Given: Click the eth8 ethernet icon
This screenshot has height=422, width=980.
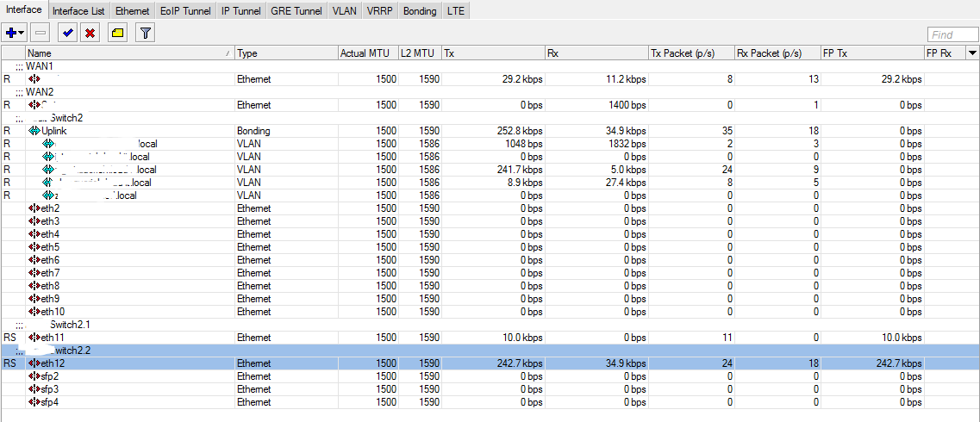Looking at the screenshot, I should (x=34, y=286).
